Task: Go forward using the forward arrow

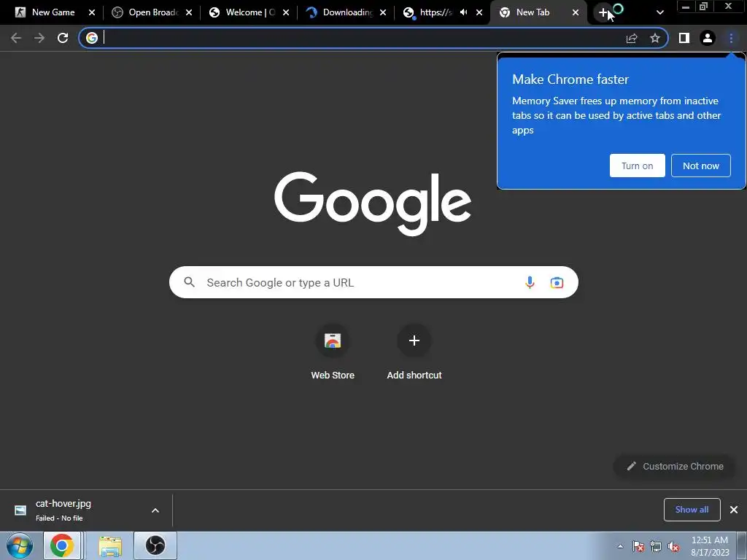Action: [x=39, y=38]
